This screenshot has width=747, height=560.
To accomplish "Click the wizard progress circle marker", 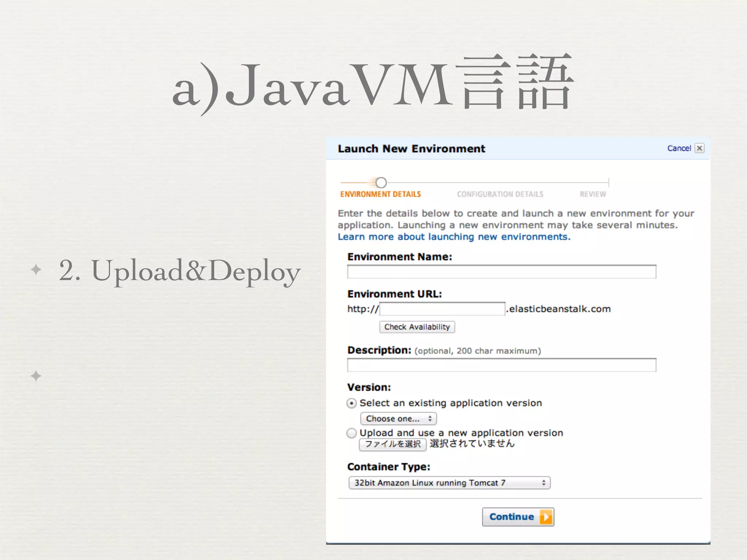I will 381,182.
